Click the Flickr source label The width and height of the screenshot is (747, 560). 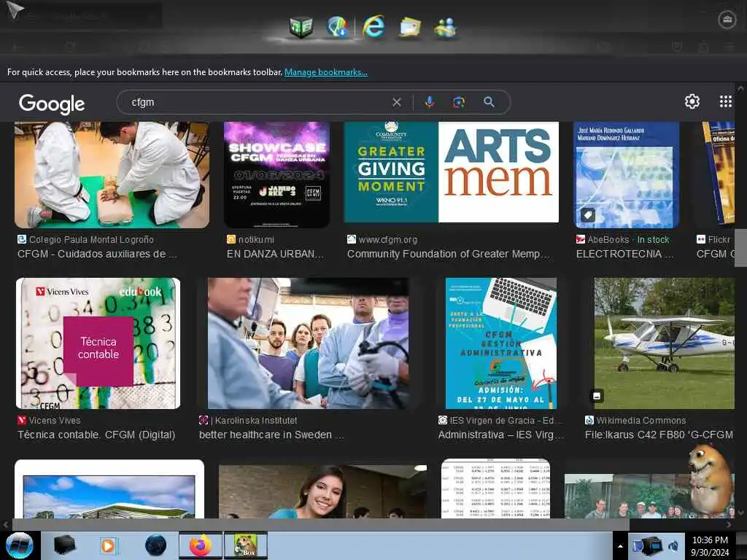713,239
